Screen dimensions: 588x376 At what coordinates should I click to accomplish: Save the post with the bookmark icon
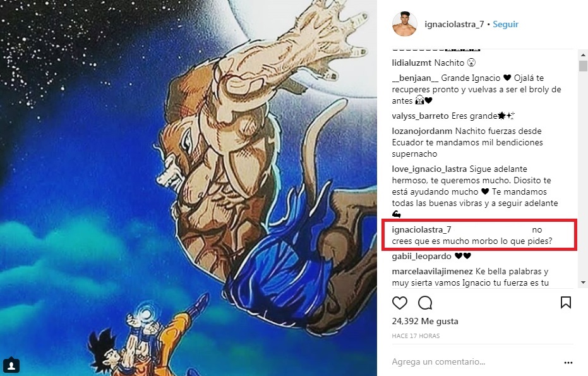point(566,303)
